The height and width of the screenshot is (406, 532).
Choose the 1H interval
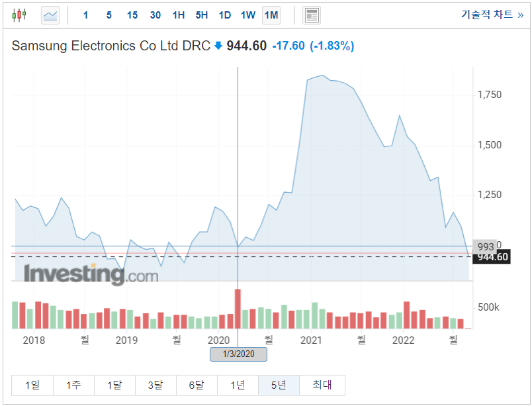[179, 15]
